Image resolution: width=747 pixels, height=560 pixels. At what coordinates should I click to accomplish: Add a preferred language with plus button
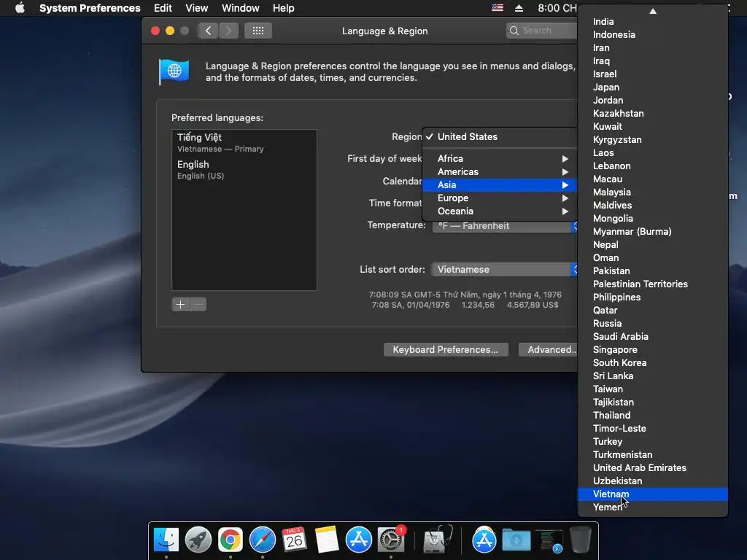pyautogui.click(x=181, y=304)
